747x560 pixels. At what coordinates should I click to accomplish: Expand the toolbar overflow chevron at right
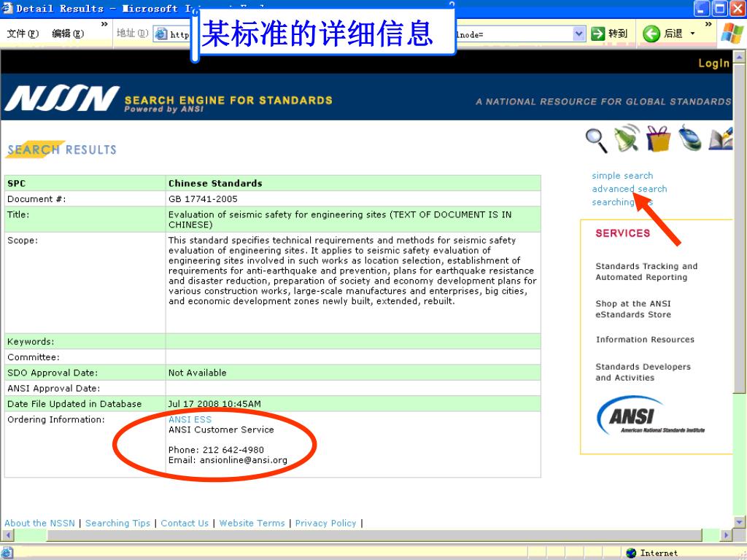(708, 24)
